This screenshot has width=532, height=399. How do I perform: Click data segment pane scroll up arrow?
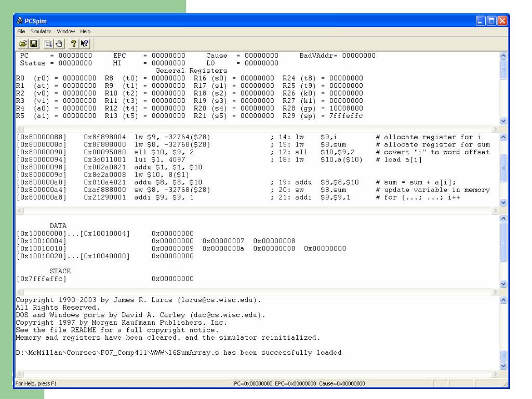coord(503,219)
